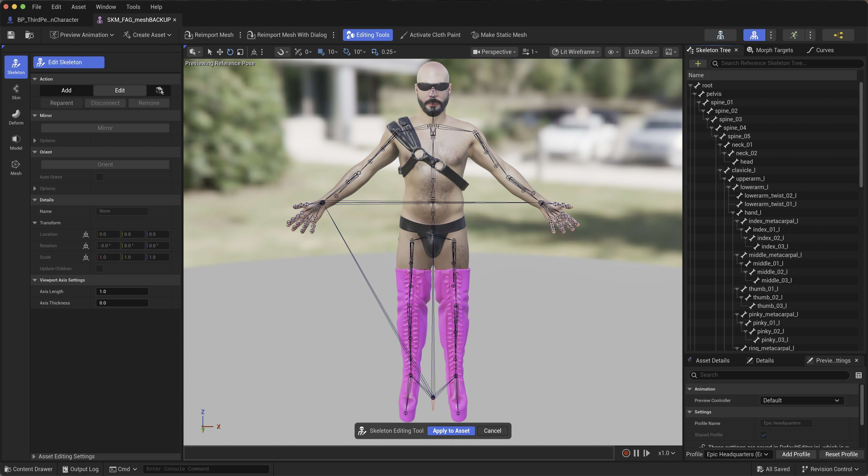This screenshot has height=476, width=868.
Task: Open the Asset menu in menu bar
Action: 78,7
